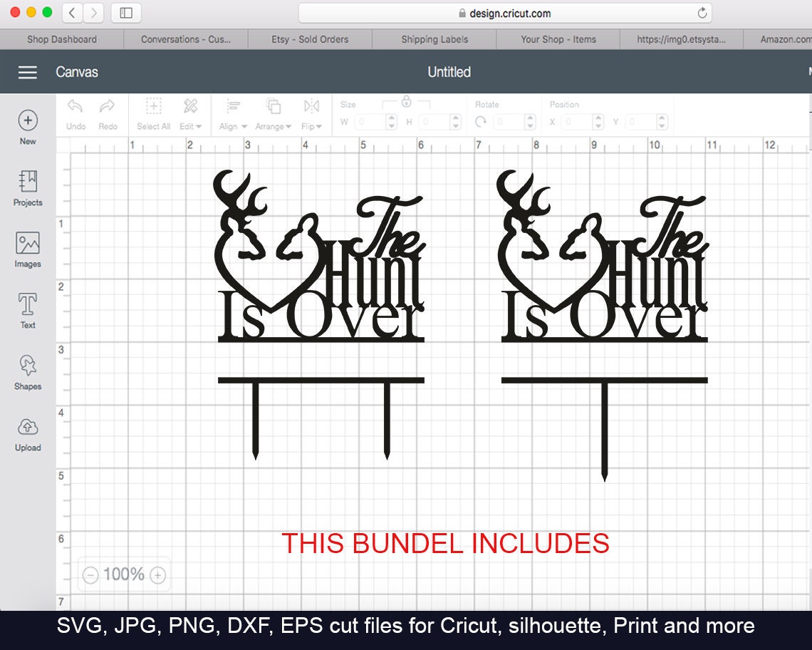Toggle the browser sidebar panel
The image size is (812, 650).
(125, 12)
